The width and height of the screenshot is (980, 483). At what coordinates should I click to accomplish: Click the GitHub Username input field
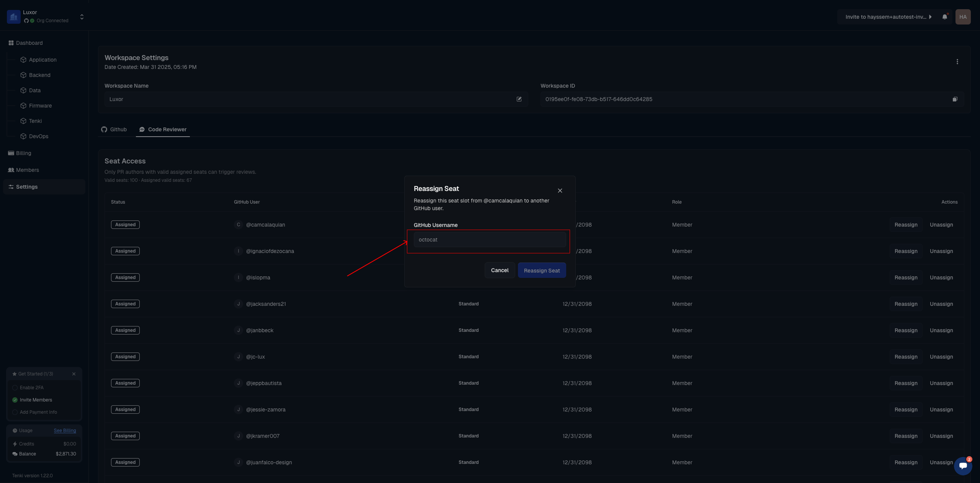coord(490,240)
